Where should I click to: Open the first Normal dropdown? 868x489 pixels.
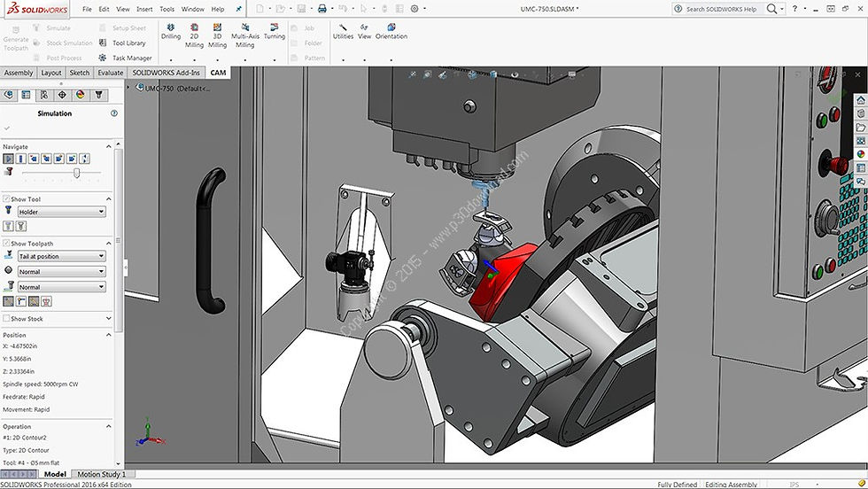tap(61, 271)
